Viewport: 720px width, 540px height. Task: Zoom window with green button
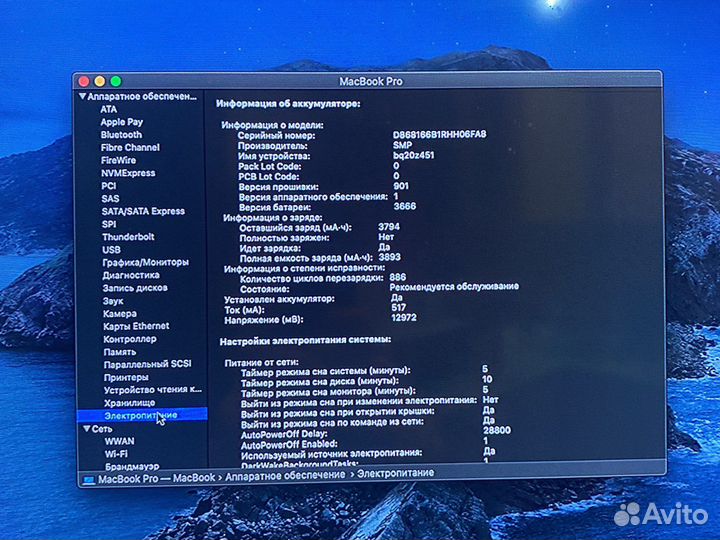coord(116,81)
